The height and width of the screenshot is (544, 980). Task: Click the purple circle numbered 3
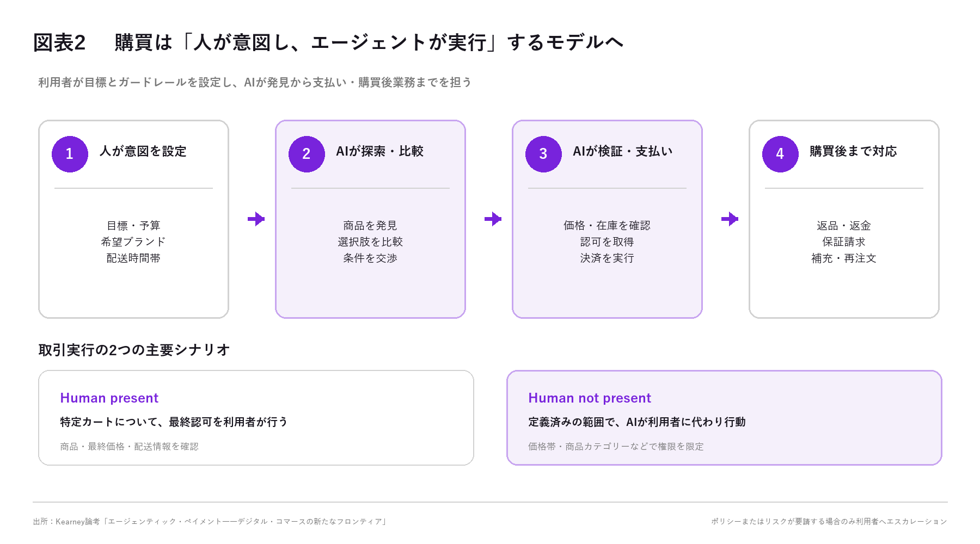click(543, 154)
